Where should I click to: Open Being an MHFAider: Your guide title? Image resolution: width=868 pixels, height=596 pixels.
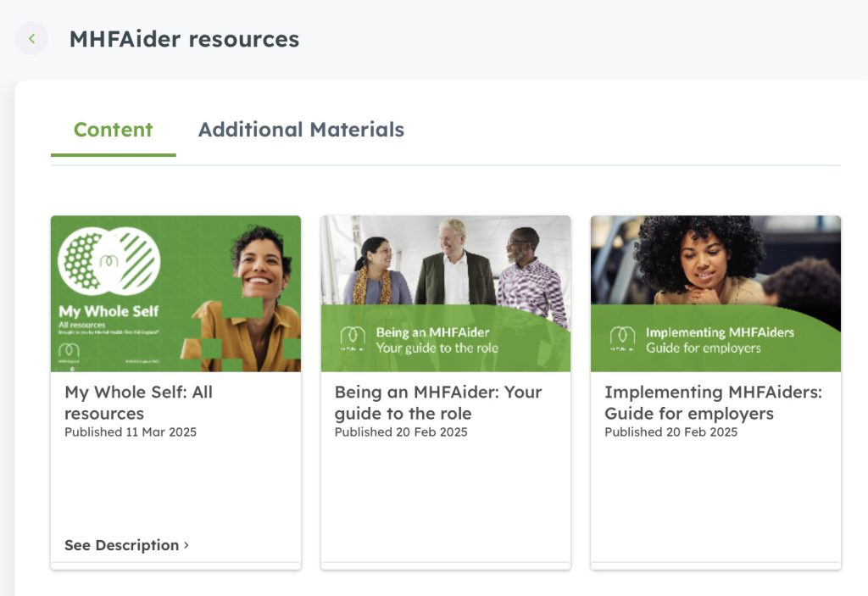point(438,403)
